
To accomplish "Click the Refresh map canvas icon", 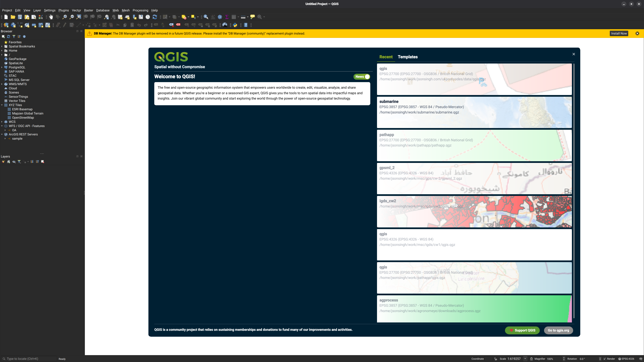I will pyautogui.click(x=155, y=17).
